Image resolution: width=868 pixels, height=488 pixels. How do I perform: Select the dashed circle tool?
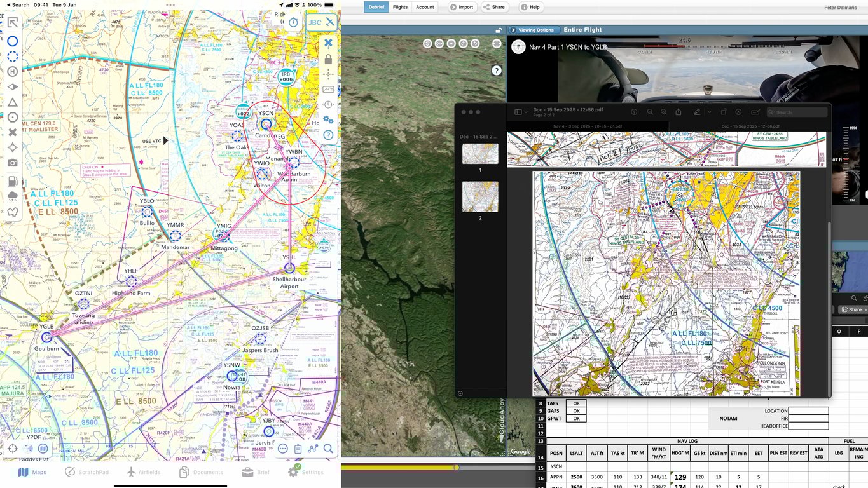(x=12, y=57)
